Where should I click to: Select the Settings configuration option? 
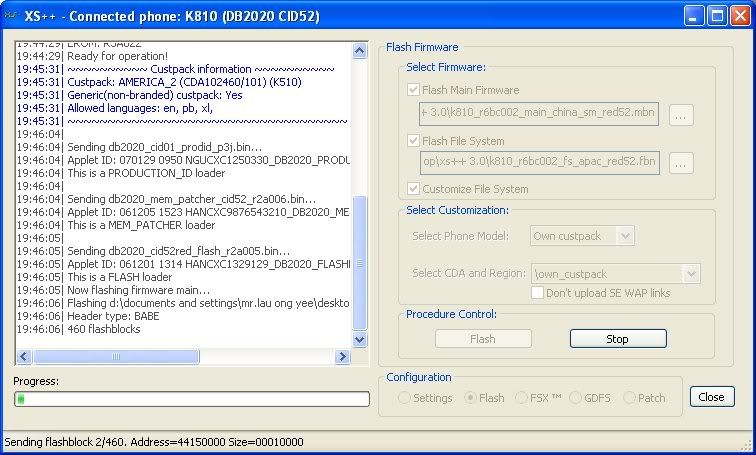point(405,397)
